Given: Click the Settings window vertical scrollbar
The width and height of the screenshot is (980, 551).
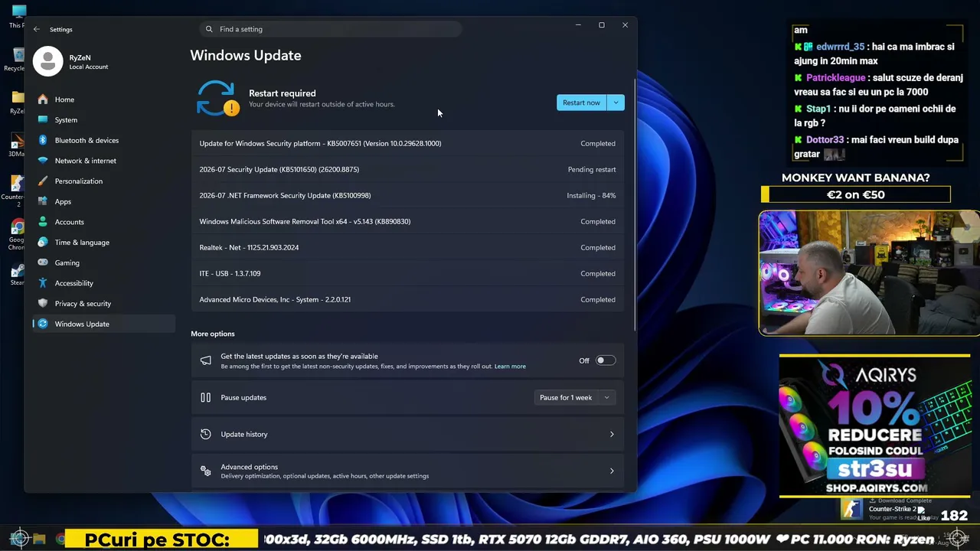Looking at the screenshot, I should click(634, 205).
